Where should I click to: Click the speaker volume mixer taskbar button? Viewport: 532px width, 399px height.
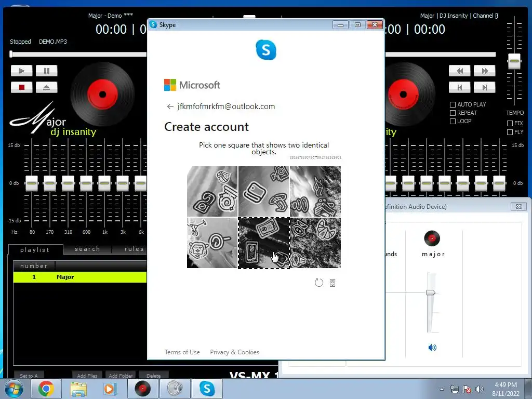175,389
